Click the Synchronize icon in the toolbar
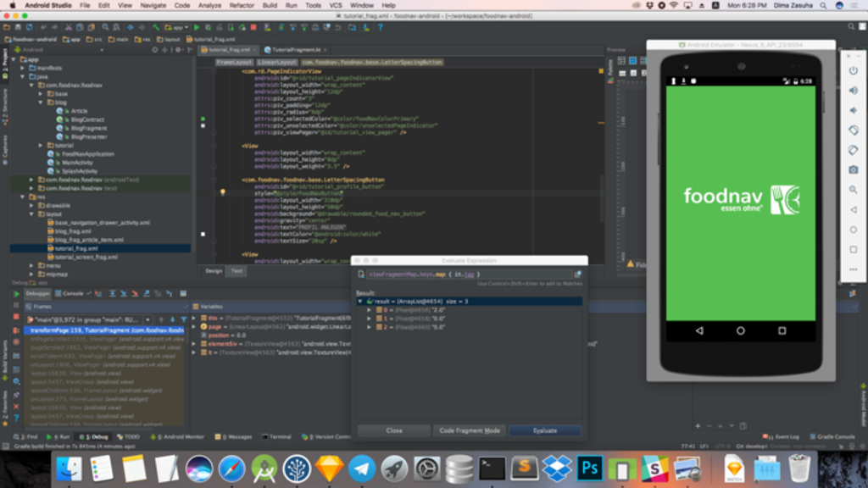Viewport: 868px width, 488px height. coord(29,27)
